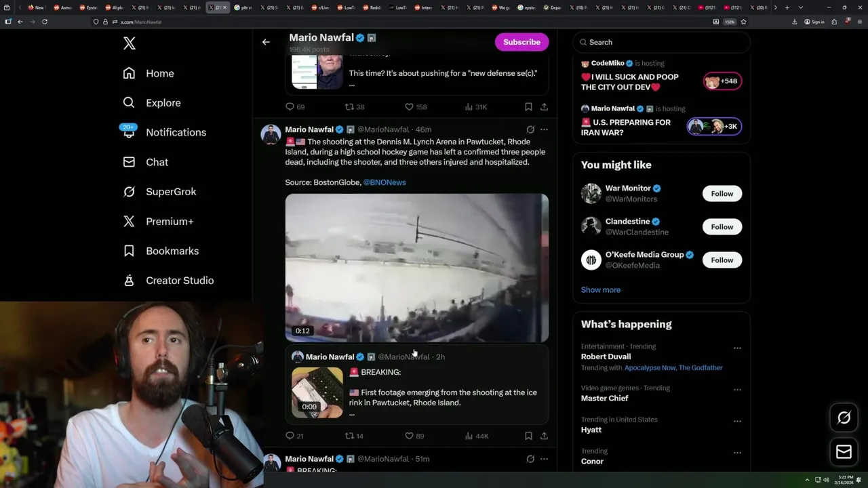Follow O'Keefe Media Group

click(x=722, y=260)
